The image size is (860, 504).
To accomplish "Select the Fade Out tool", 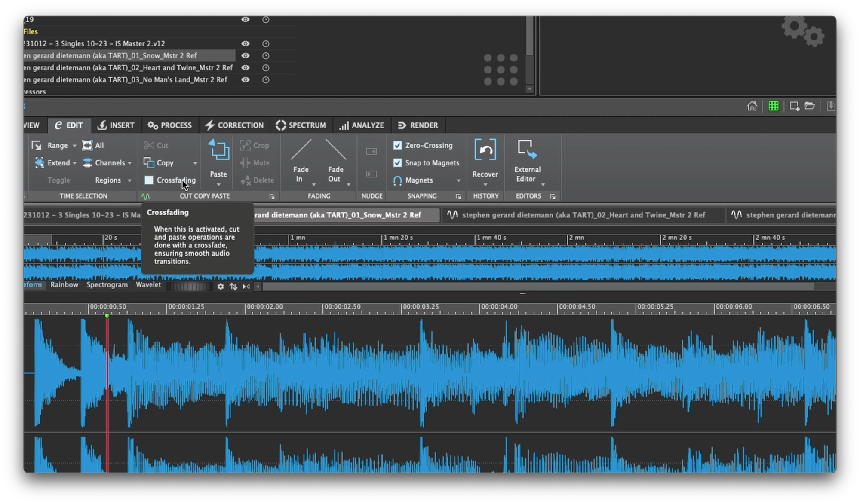I will 334,162.
